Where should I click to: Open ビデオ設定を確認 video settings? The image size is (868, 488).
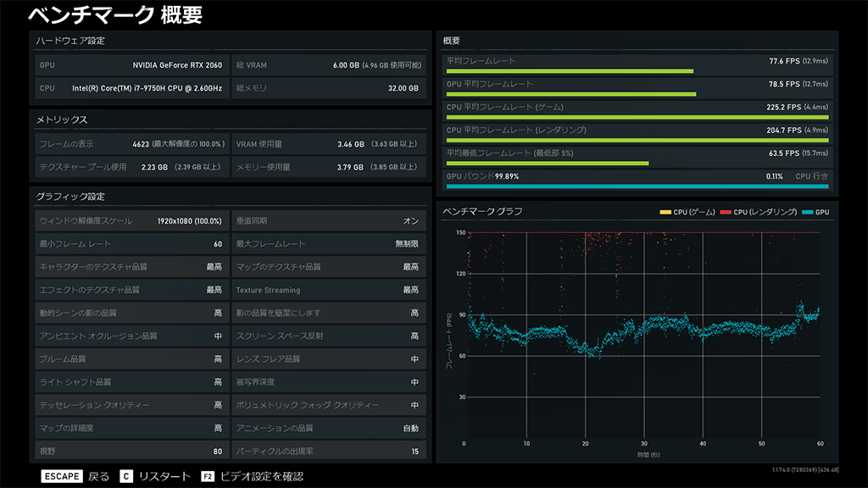click(261, 476)
